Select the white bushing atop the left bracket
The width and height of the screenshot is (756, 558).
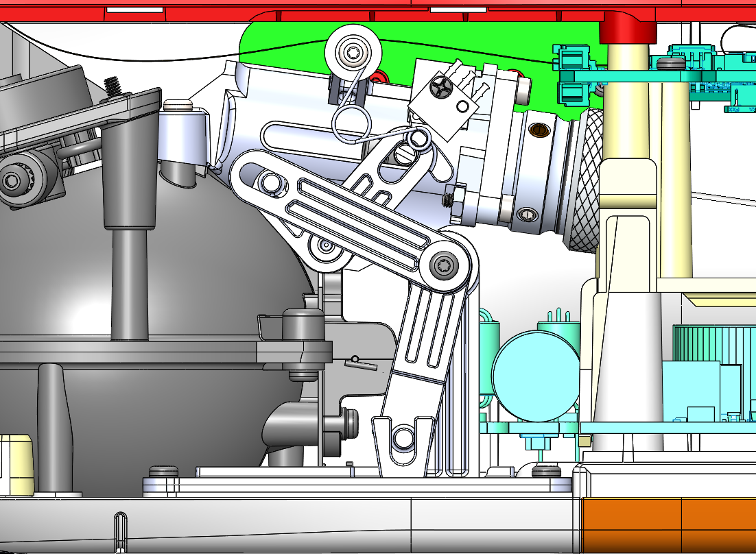pos(178,105)
